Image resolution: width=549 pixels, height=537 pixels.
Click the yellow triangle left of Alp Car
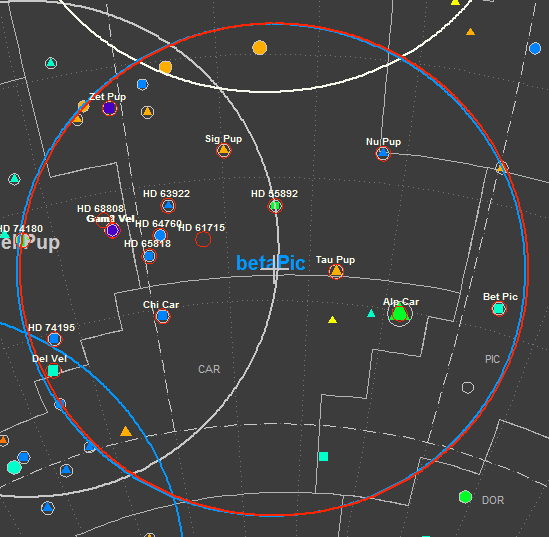[332, 320]
